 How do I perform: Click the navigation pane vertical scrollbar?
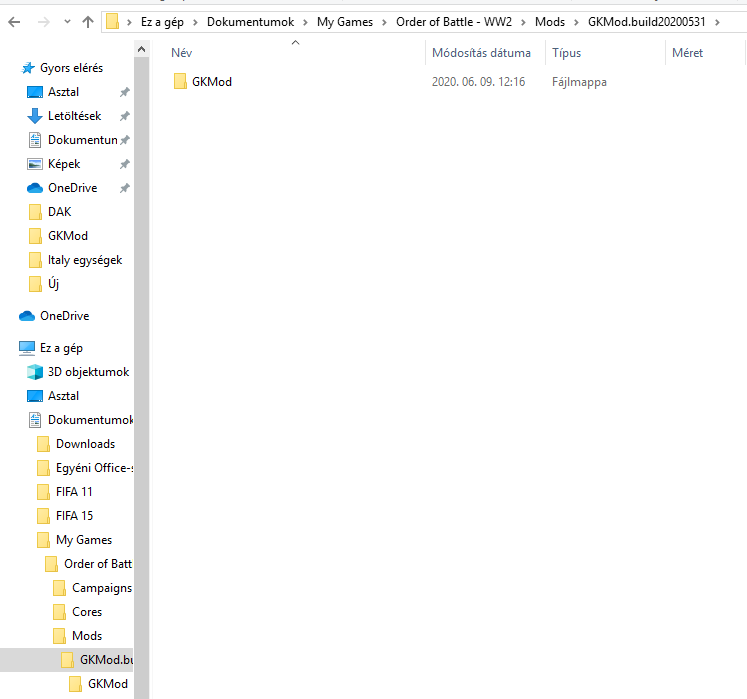point(141,350)
